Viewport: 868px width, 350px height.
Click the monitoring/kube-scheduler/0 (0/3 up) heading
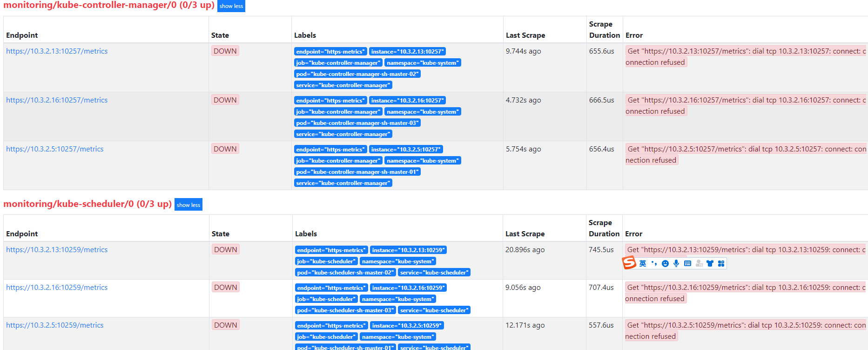point(87,204)
